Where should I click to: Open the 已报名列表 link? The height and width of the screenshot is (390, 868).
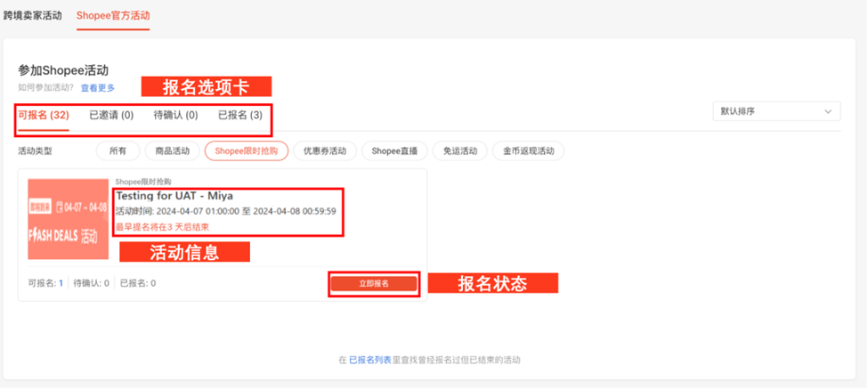coord(369,360)
